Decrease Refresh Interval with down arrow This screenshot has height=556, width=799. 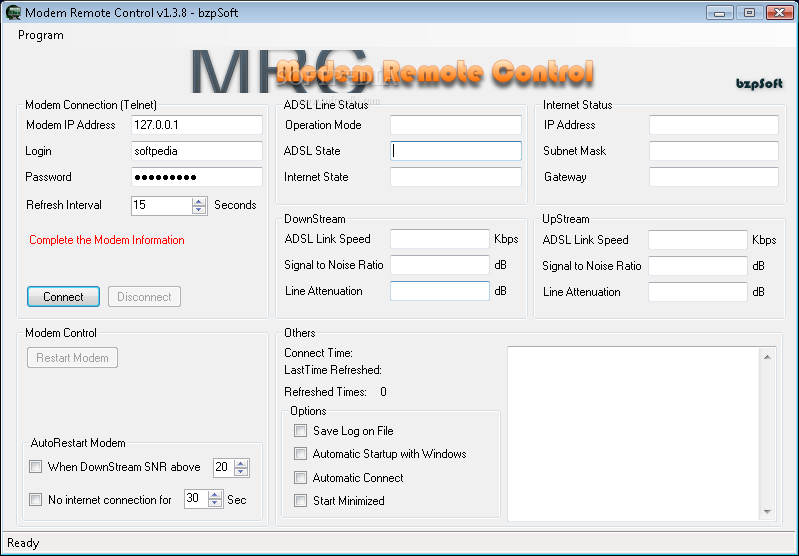click(199, 210)
